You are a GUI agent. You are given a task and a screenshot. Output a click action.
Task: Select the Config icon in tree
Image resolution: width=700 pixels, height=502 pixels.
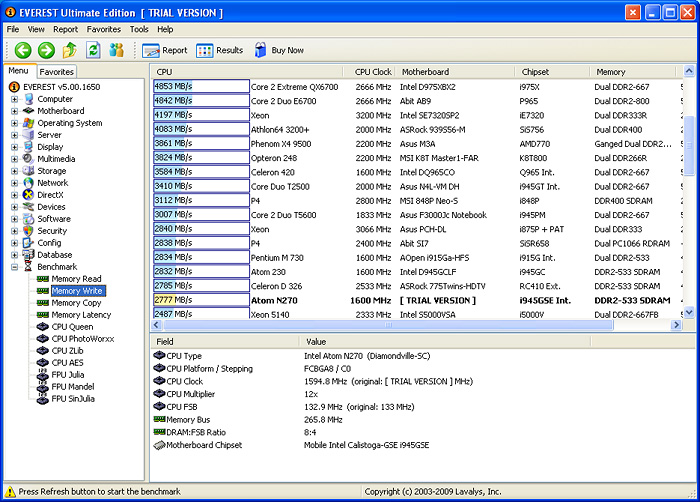pyautogui.click(x=29, y=243)
